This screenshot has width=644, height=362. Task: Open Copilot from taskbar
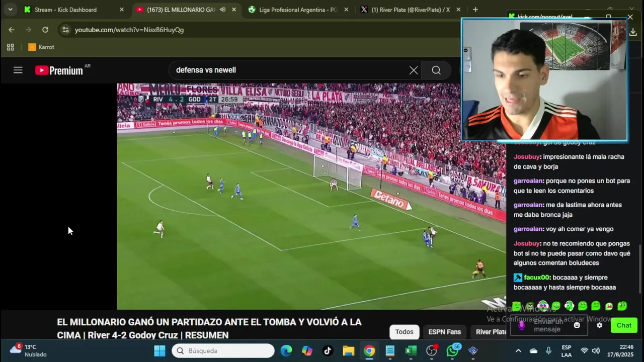pyautogui.click(x=307, y=351)
